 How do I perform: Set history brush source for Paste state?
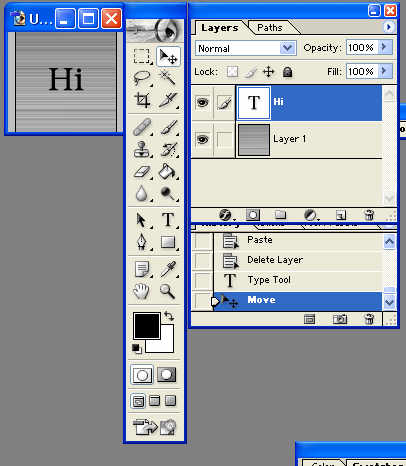click(x=202, y=241)
